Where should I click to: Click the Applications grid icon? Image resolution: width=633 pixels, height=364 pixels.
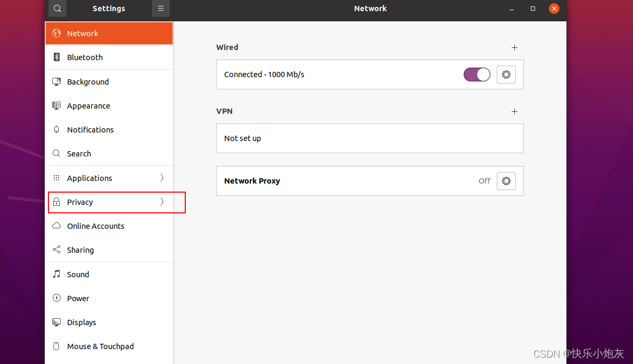(56, 178)
